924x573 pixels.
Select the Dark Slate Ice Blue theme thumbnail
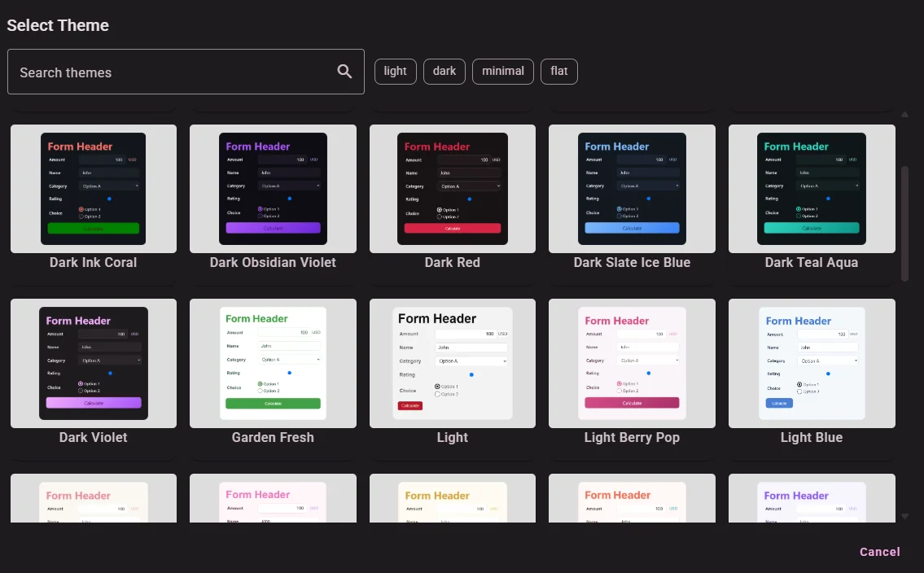pos(632,189)
